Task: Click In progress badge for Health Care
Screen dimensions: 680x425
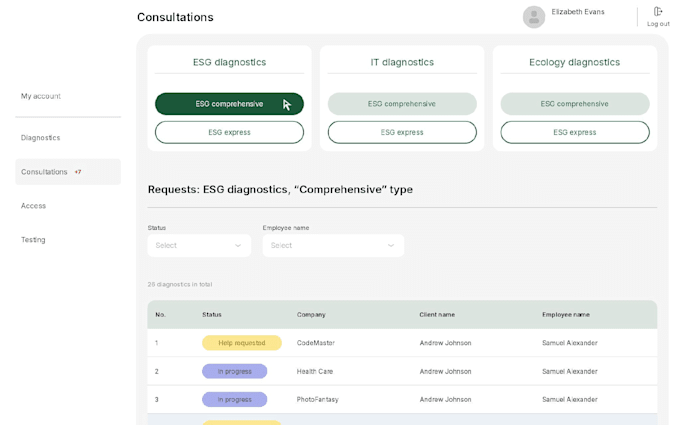Action: click(x=235, y=371)
